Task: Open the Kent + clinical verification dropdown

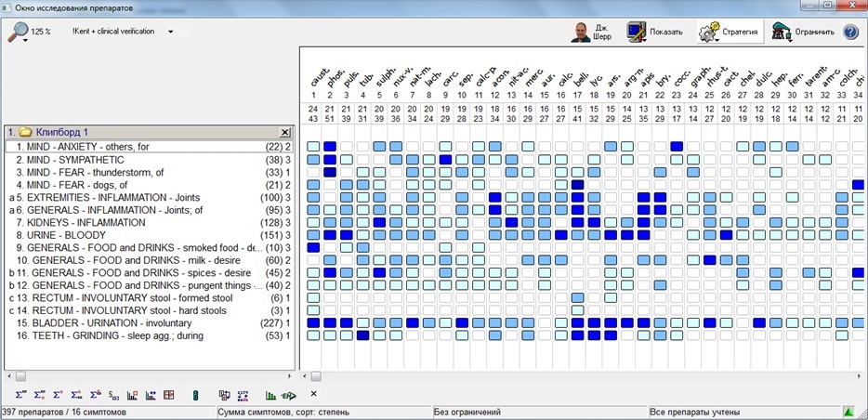Action: tap(170, 32)
